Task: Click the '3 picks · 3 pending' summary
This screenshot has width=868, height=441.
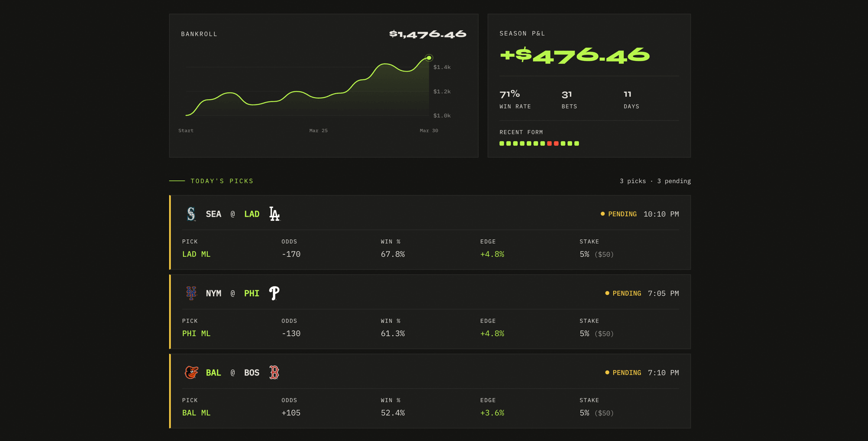Action: pyautogui.click(x=655, y=181)
